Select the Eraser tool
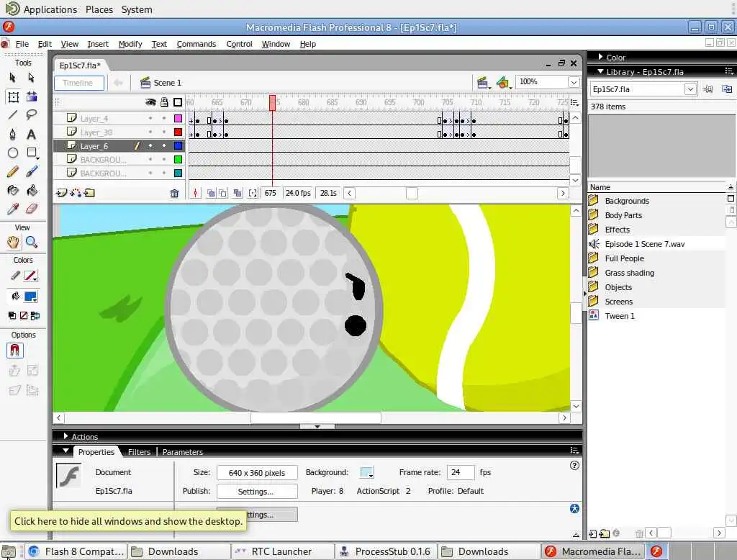This screenshot has height=560, width=737. 32,209
